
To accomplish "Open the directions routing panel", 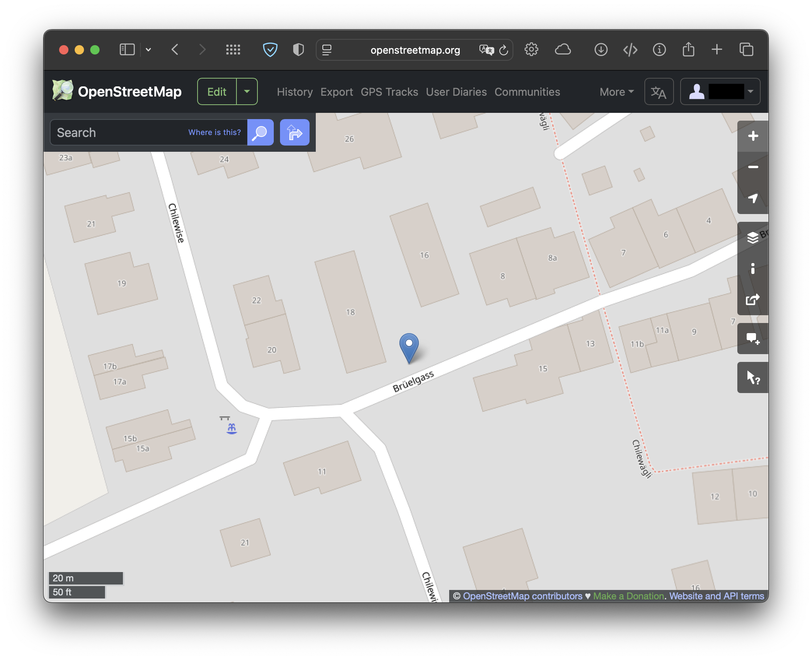I will [x=294, y=132].
